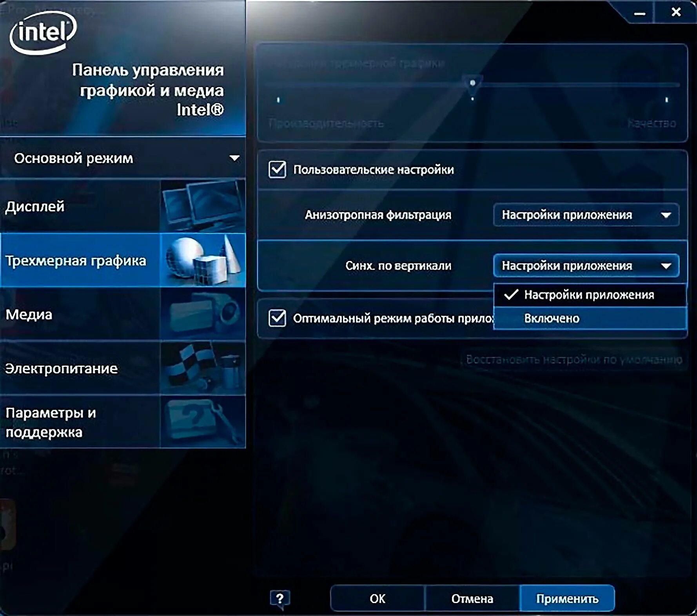Click the 3D shapes thumbnail icon
The image size is (697, 616).
(203, 260)
